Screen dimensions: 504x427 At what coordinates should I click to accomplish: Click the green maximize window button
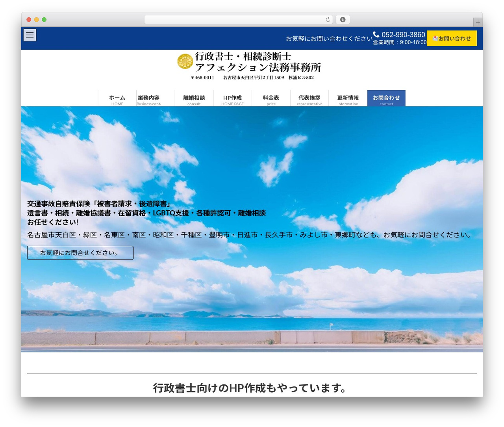point(44,20)
